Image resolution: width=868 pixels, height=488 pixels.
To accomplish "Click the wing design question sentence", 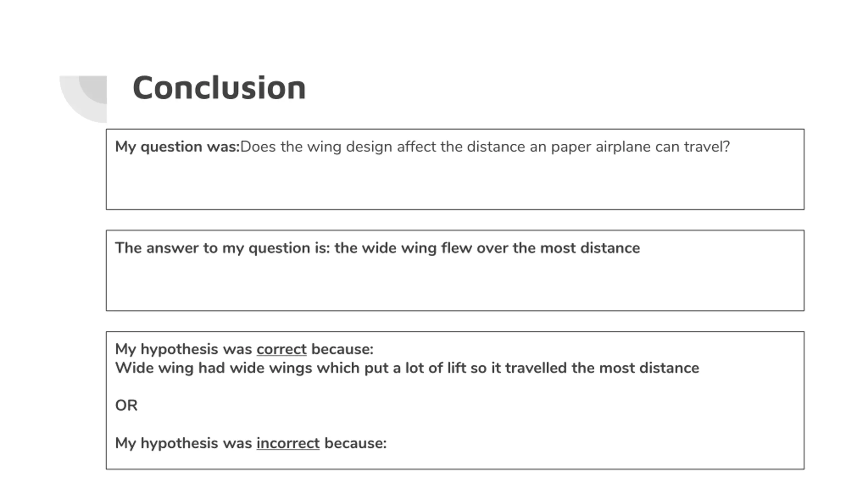I will point(485,147).
